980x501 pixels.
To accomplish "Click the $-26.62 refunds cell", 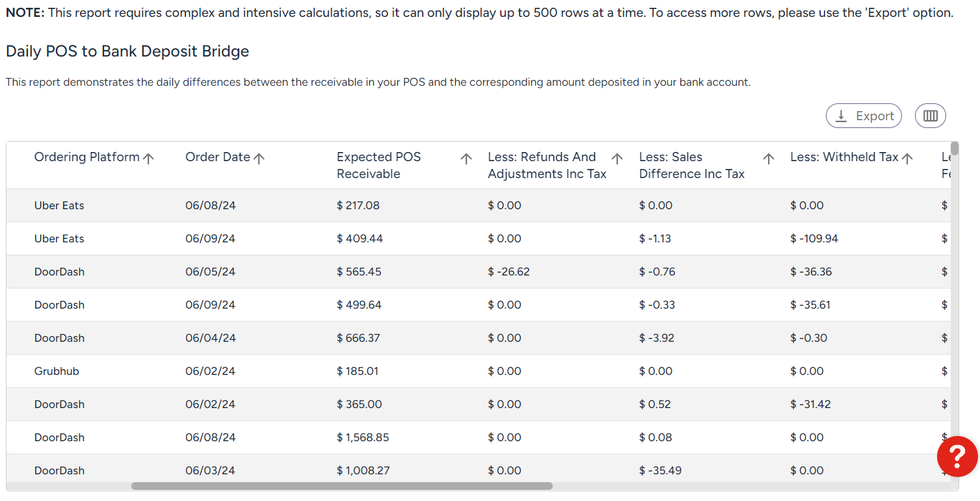I will tap(509, 272).
